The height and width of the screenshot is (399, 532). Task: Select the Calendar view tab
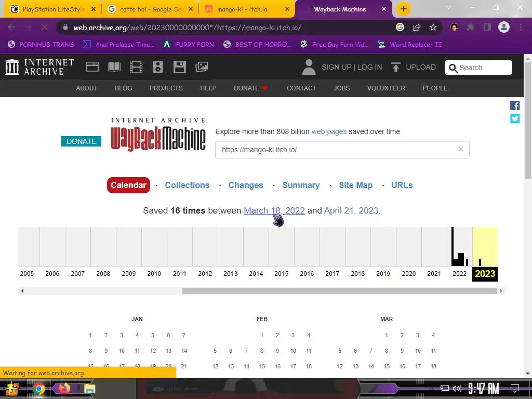tap(128, 185)
